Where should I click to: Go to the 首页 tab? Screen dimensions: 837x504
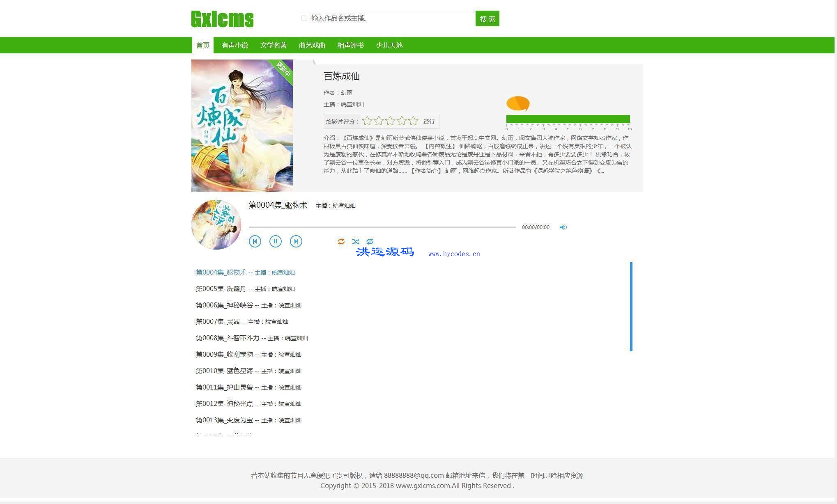click(x=203, y=45)
